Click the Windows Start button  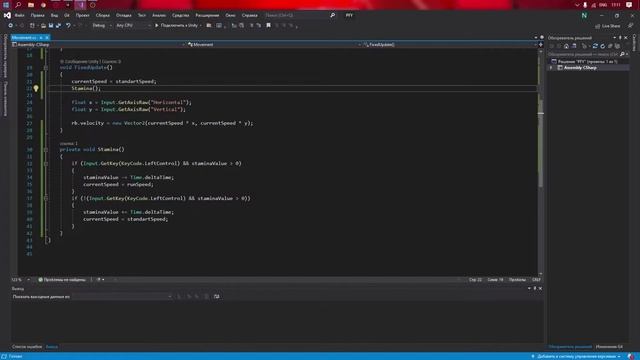[6, 5]
